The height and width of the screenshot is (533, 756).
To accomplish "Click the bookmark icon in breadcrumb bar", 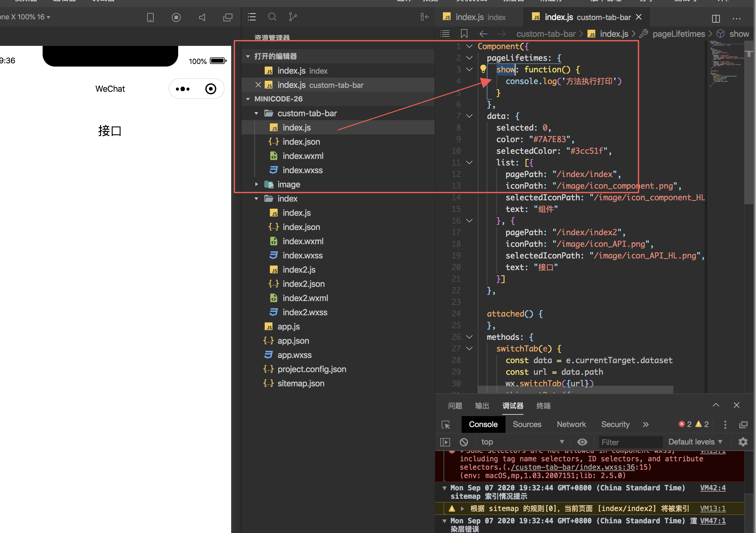I will pos(464,34).
